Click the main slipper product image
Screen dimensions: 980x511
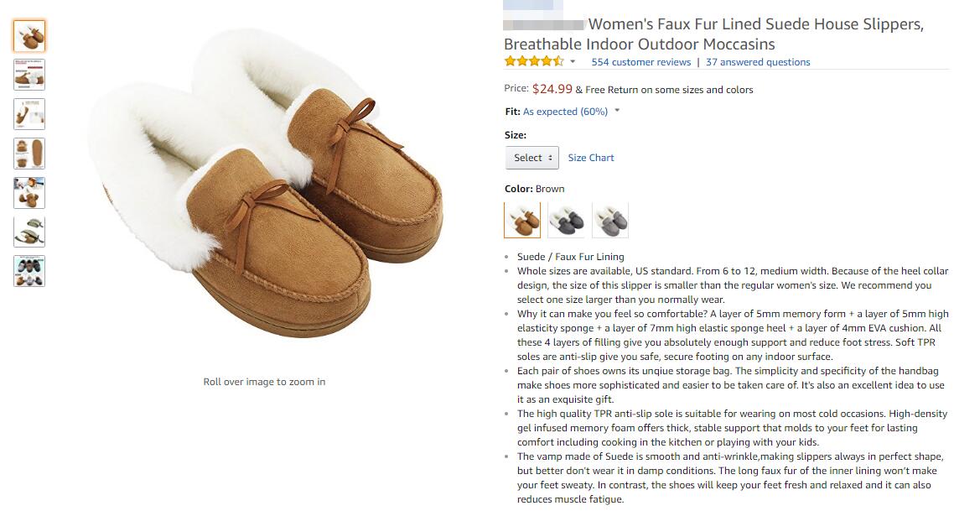pos(264,193)
